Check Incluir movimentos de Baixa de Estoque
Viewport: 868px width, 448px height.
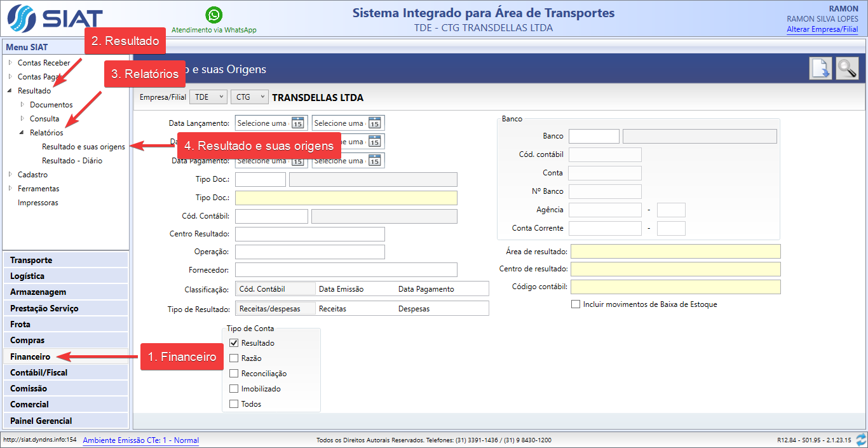tap(576, 304)
